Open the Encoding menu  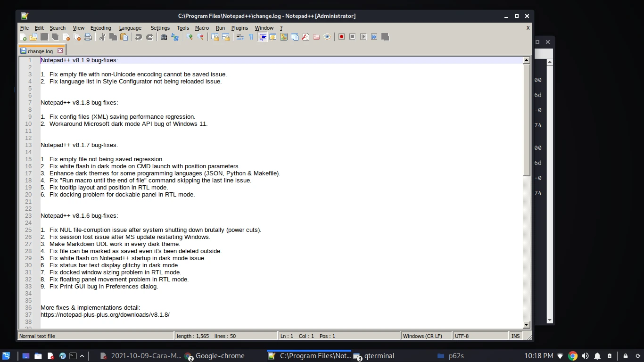click(x=100, y=28)
